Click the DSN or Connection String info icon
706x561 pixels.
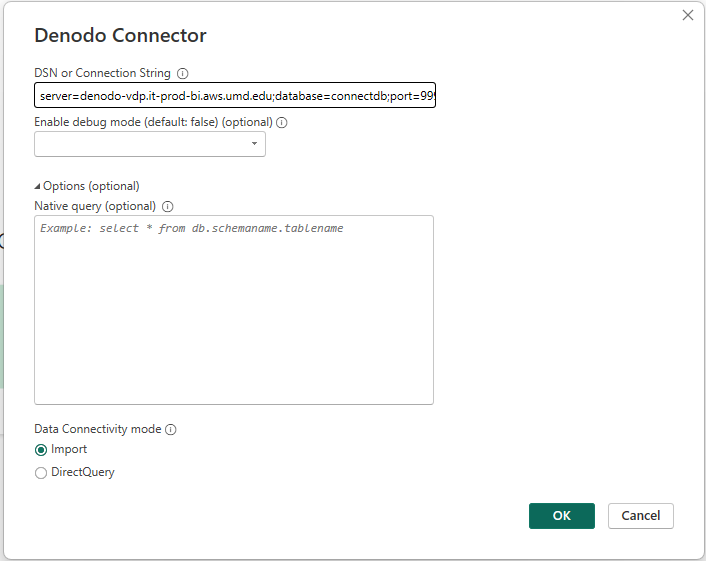(x=182, y=73)
